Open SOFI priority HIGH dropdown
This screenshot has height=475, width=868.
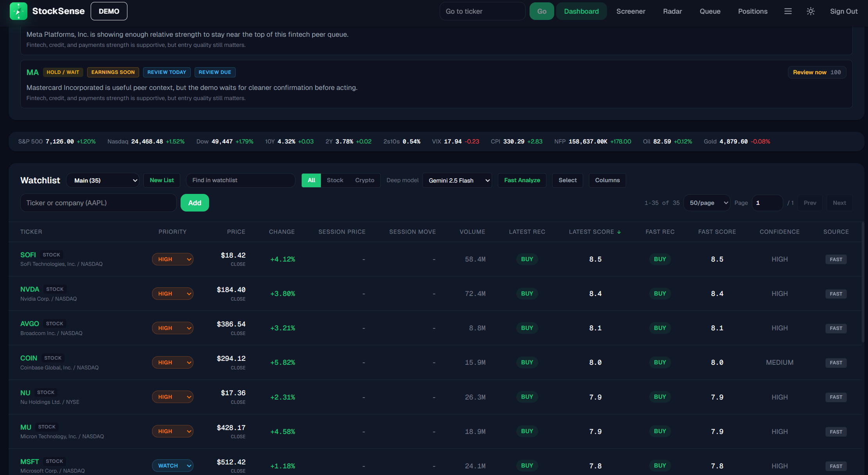[x=173, y=259]
